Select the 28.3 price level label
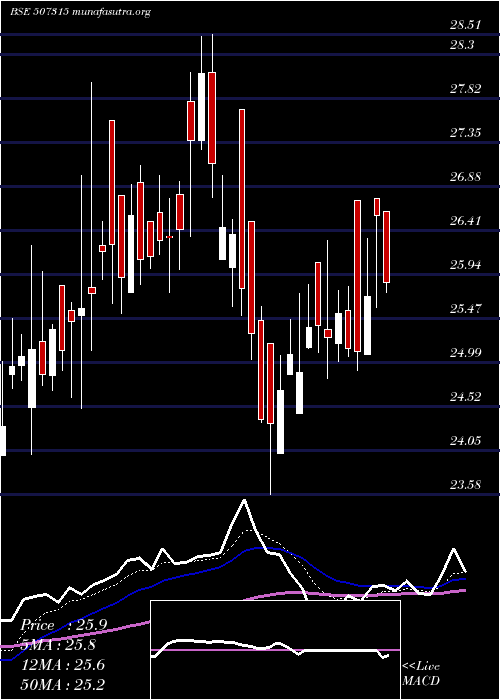Screen dimensions: 500x700 tap(462, 45)
